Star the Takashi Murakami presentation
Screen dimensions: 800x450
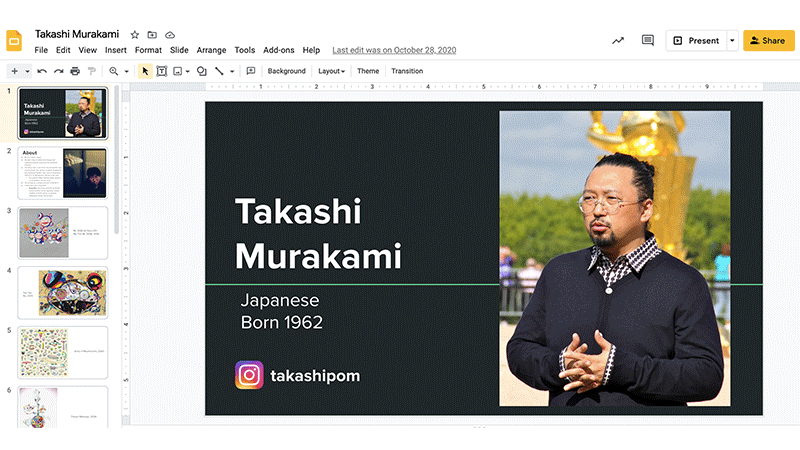[135, 35]
